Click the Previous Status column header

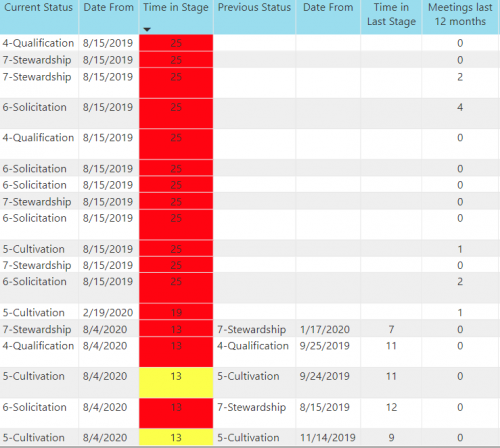click(x=254, y=7)
